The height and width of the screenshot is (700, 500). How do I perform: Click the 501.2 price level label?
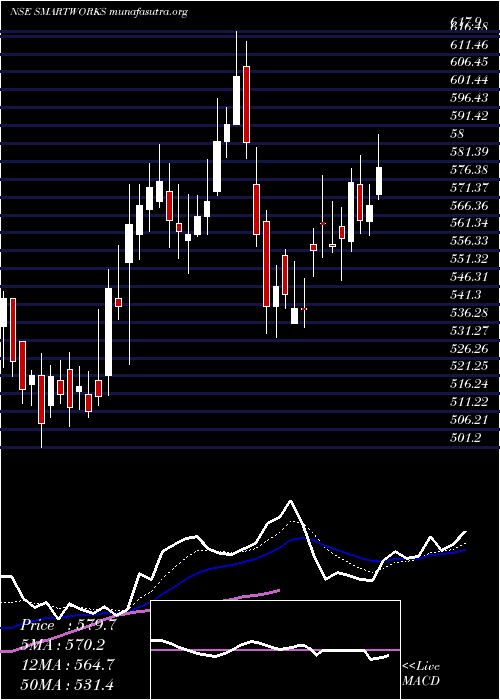pos(466,438)
